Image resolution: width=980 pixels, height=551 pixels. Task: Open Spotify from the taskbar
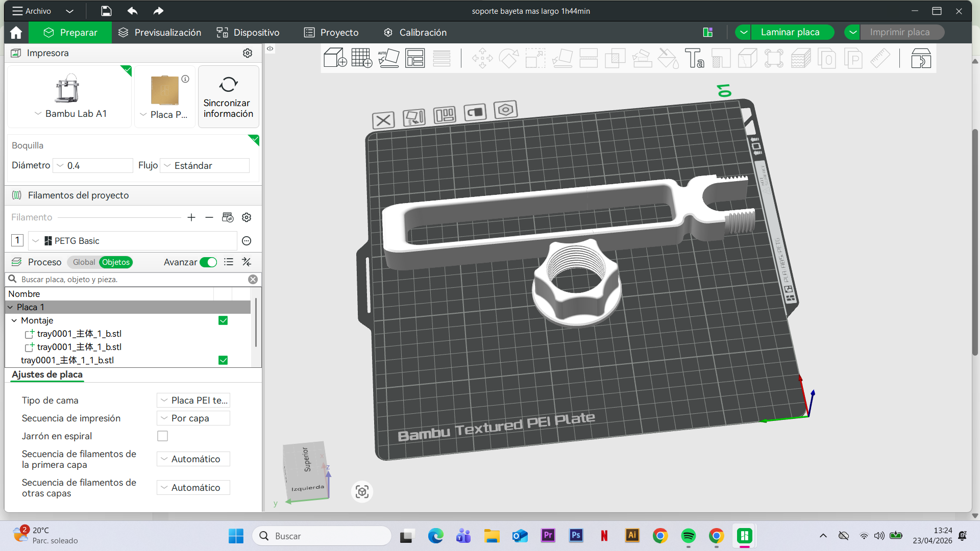pyautogui.click(x=689, y=536)
